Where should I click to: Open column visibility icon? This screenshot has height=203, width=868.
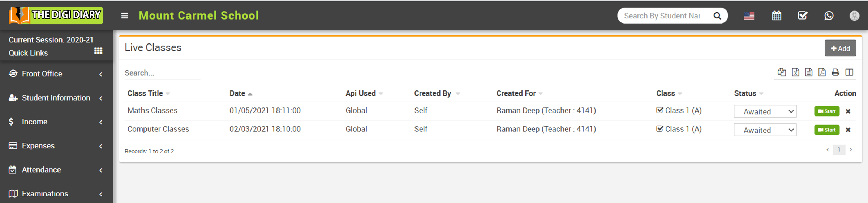[x=849, y=72]
